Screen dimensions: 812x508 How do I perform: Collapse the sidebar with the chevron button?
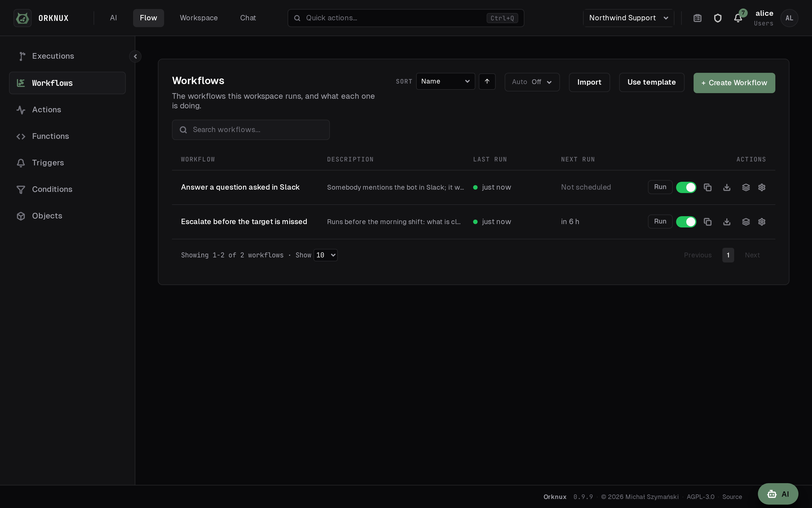tap(135, 56)
